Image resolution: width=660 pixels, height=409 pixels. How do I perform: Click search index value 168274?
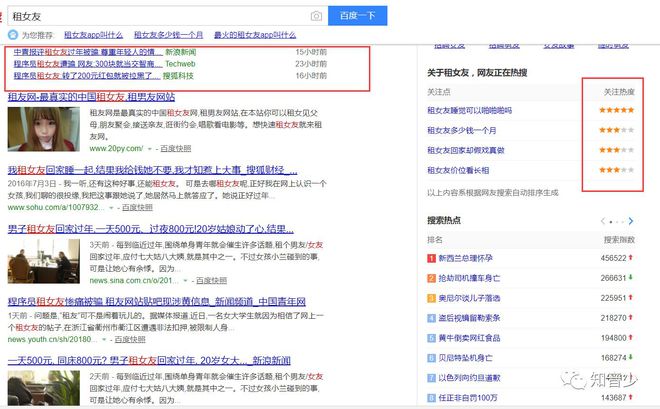pyautogui.click(x=613, y=358)
